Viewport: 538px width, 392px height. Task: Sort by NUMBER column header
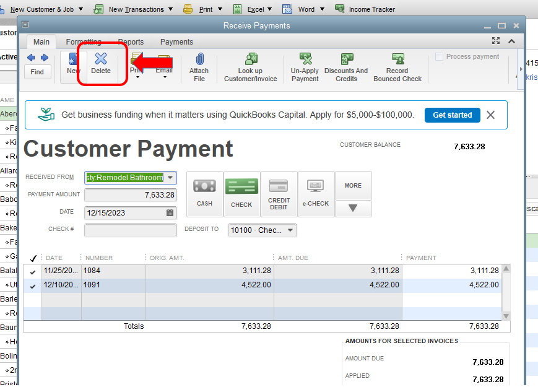[x=99, y=258]
